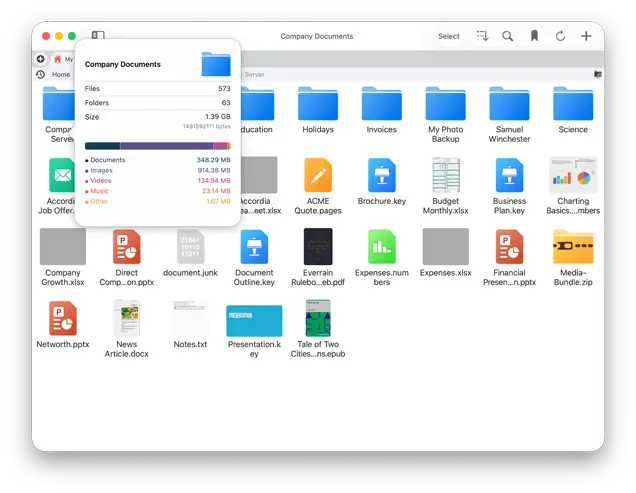
Task: Toggle the sidebar panel icon
Action: point(98,35)
